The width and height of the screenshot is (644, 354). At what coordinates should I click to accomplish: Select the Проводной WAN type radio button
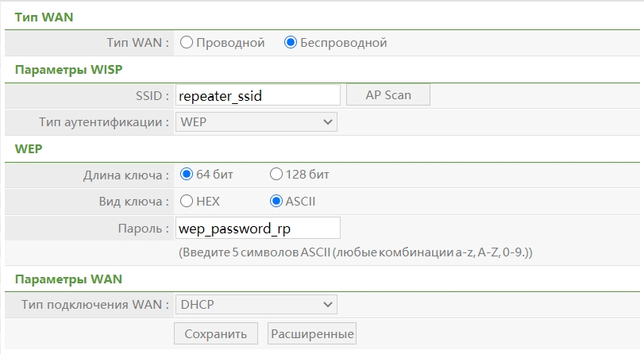tap(187, 43)
